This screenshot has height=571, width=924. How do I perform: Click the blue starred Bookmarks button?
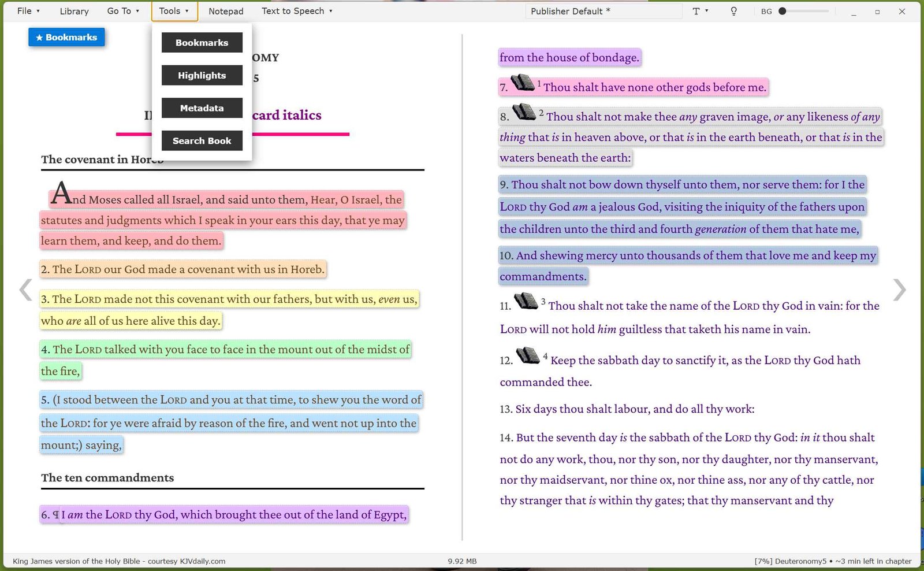pos(66,37)
